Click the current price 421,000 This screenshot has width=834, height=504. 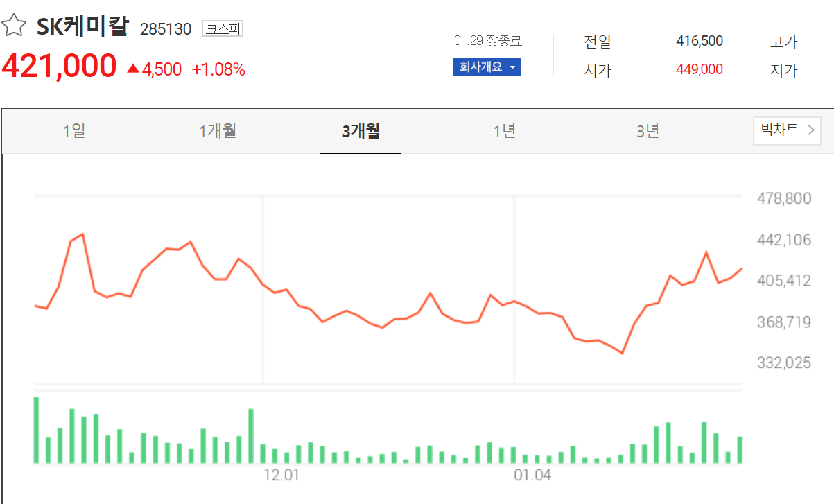click(59, 66)
